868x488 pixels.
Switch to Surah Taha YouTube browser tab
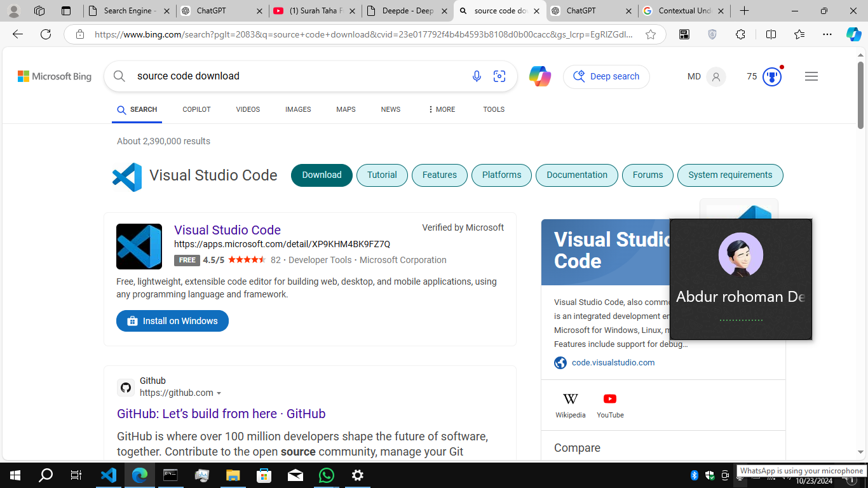tap(315, 11)
